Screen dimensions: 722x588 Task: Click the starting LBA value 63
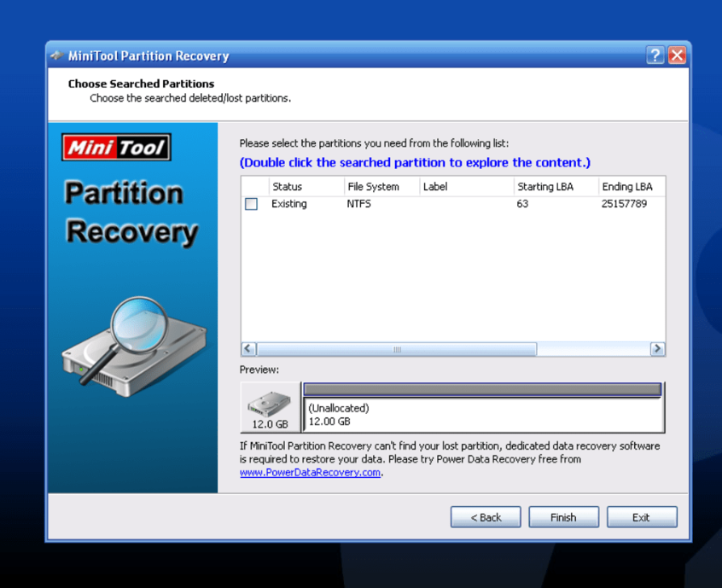[x=522, y=204]
